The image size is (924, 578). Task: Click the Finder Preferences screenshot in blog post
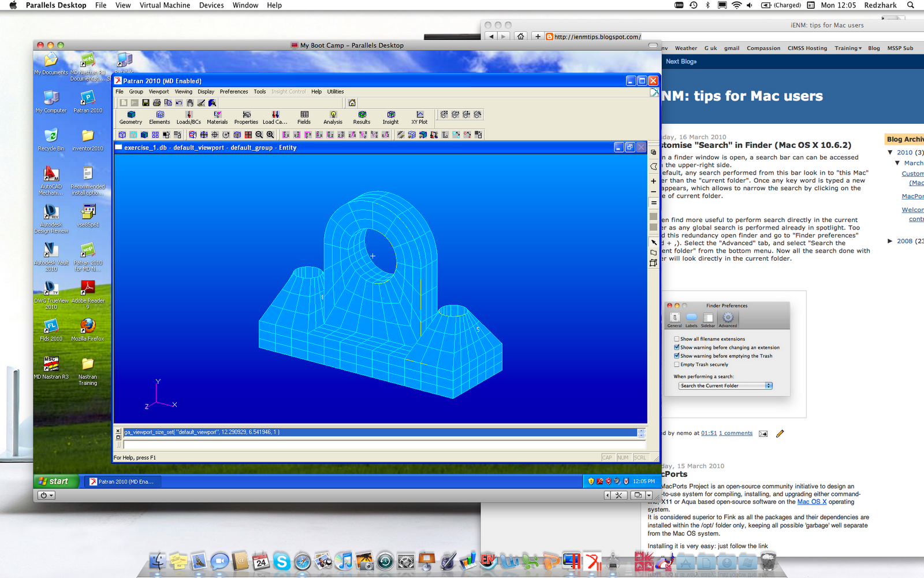727,349
